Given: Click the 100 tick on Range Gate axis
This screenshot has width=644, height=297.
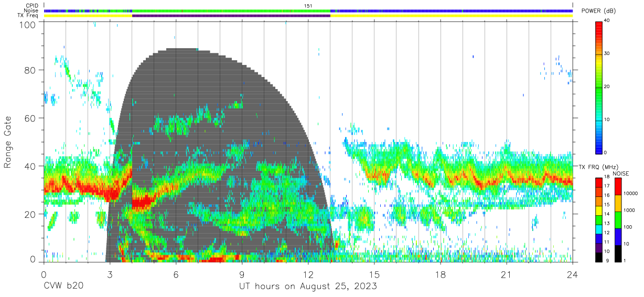Looking at the screenshot, I should pos(29,25).
